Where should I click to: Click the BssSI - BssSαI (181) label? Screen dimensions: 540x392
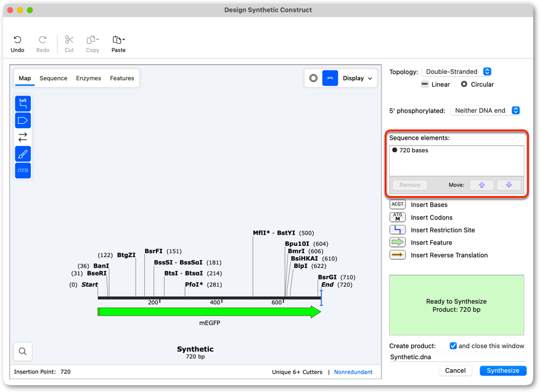[x=187, y=263]
